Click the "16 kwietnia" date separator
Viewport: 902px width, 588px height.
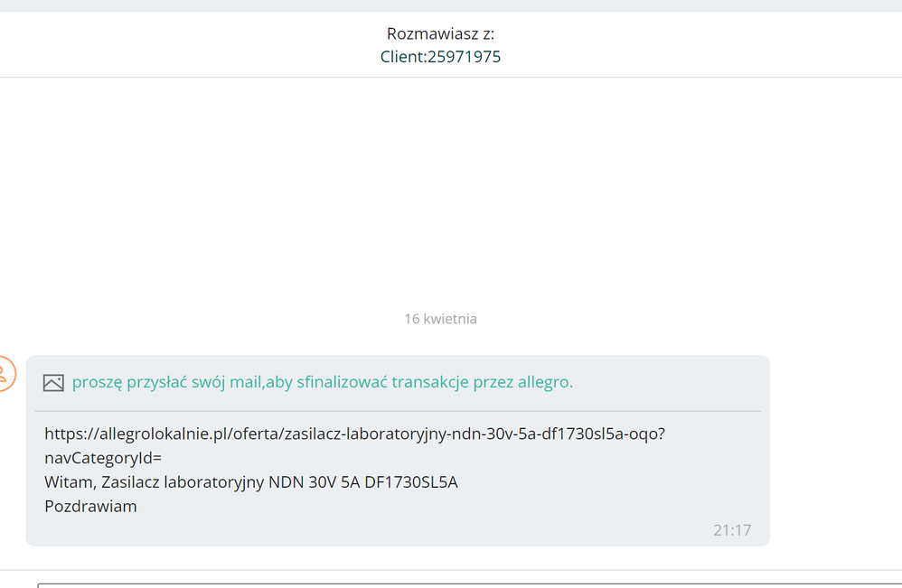tap(440, 319)
